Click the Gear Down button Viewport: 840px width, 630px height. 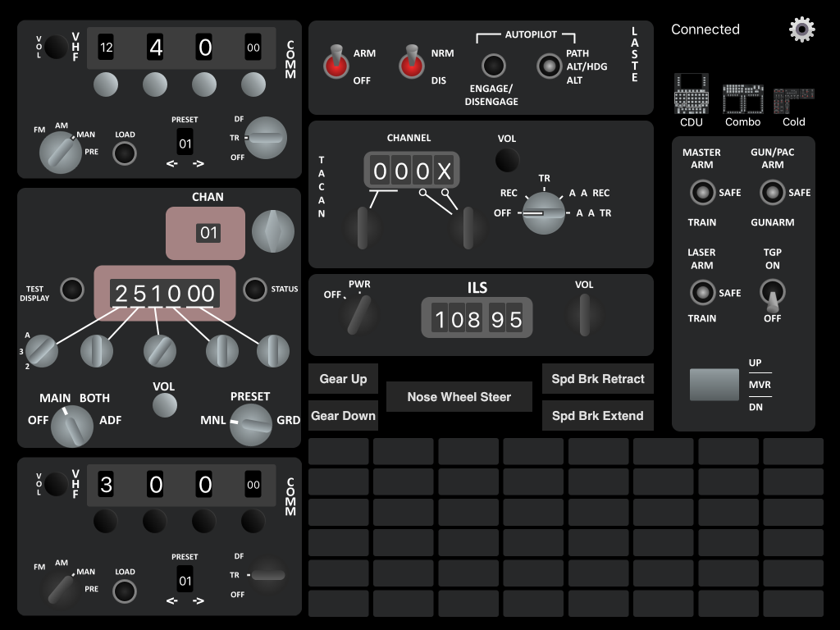[343, 416]
